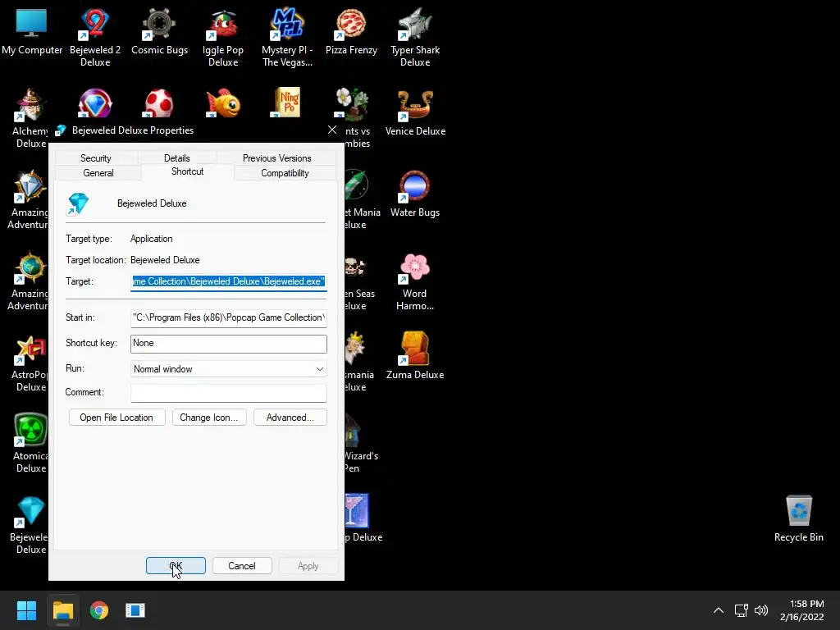Switch to General tab

[x=98, y=173]
